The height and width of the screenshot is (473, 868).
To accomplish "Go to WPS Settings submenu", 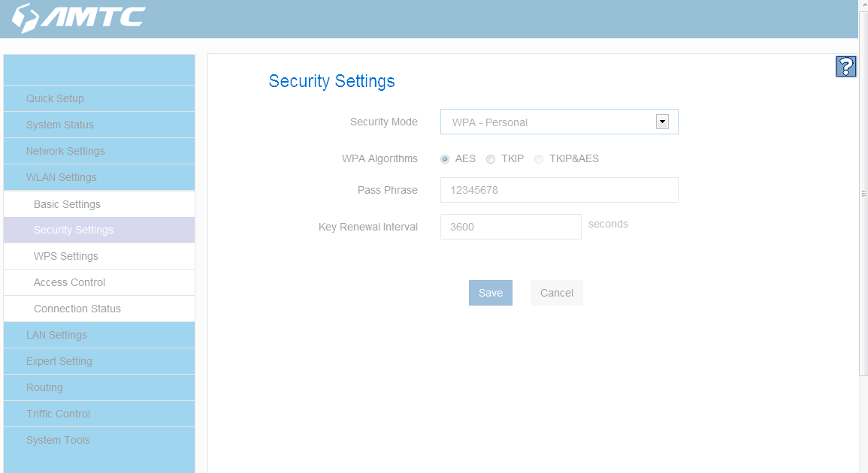I will coord(99,256).
